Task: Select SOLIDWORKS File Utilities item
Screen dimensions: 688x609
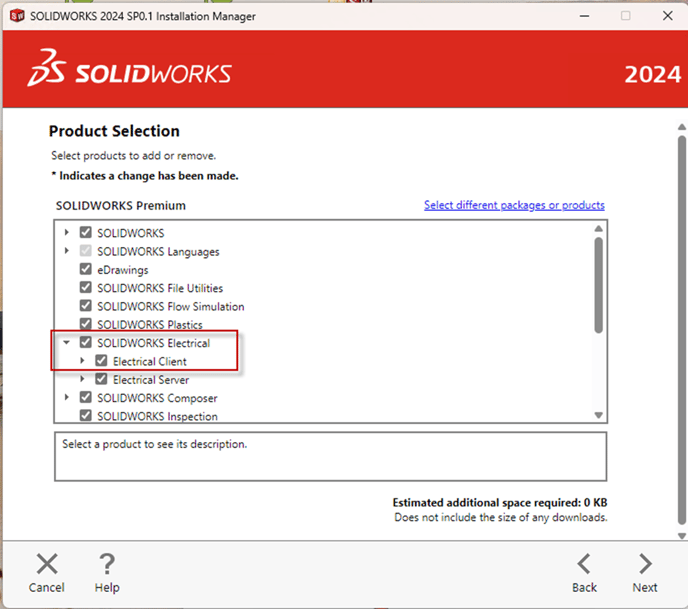Action: (159, 288)
